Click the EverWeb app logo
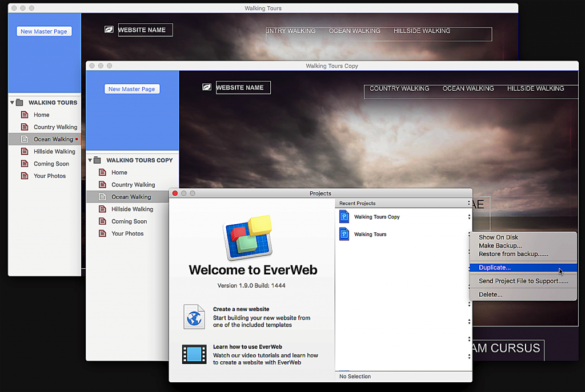This screenshot has width=585, height=392. point(248,237)
